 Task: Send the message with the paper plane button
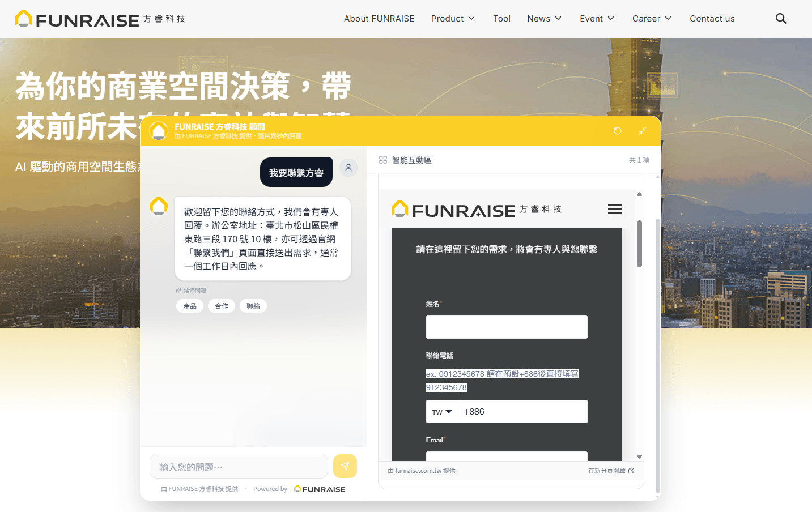click(x=345, y=466)
